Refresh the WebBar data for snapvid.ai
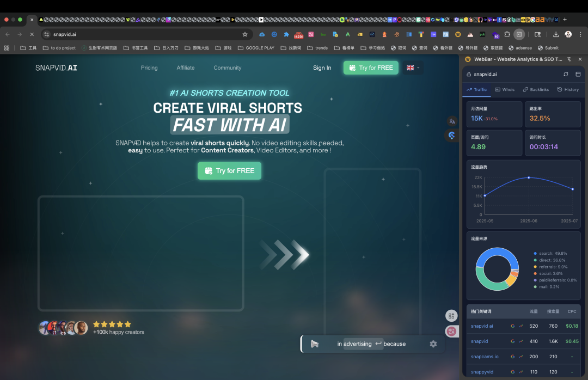This screenshot has width=588, height=380. [x=566, y=74]
